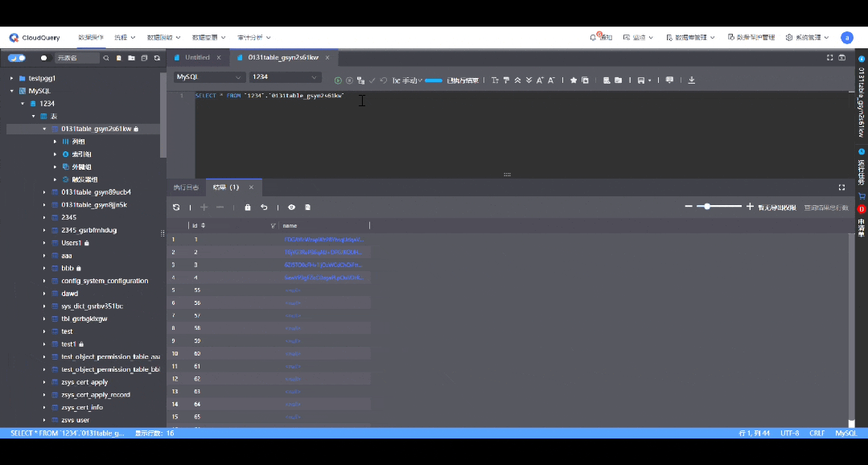
Task: Select the zsys_cert_info table in tree
Action: (82, 407)
